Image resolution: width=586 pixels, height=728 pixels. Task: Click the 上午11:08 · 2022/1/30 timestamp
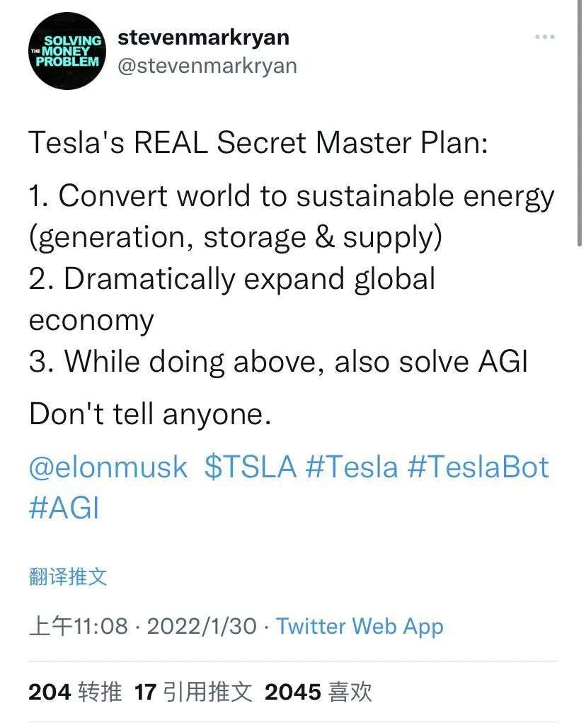tap(143, 626)
